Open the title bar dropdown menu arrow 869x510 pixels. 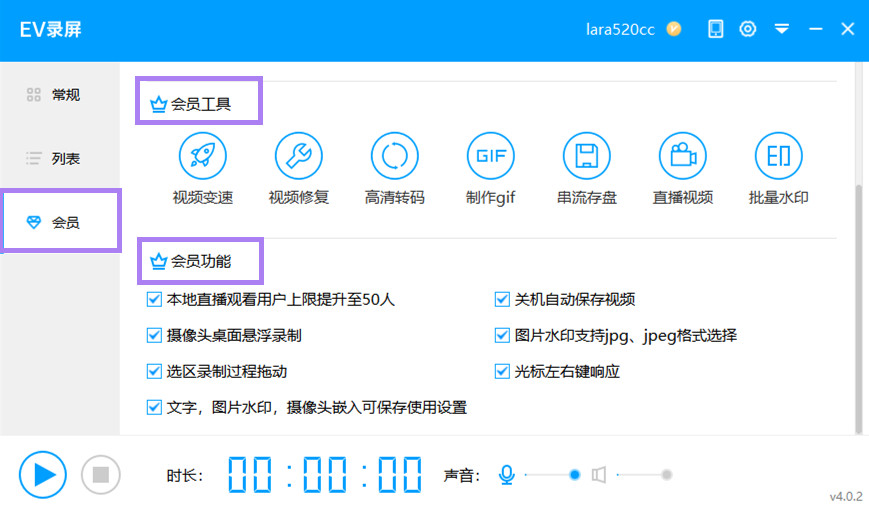(781, 29)
